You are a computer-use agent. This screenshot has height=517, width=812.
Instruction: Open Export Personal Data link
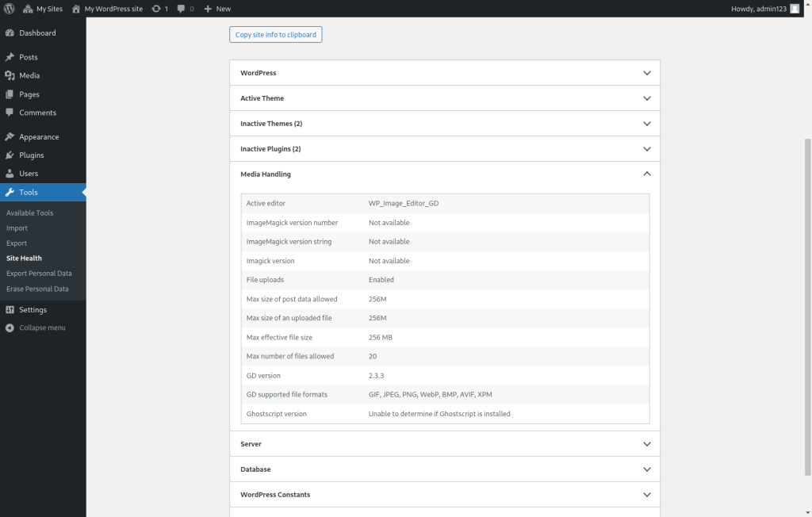pos(39,274)
